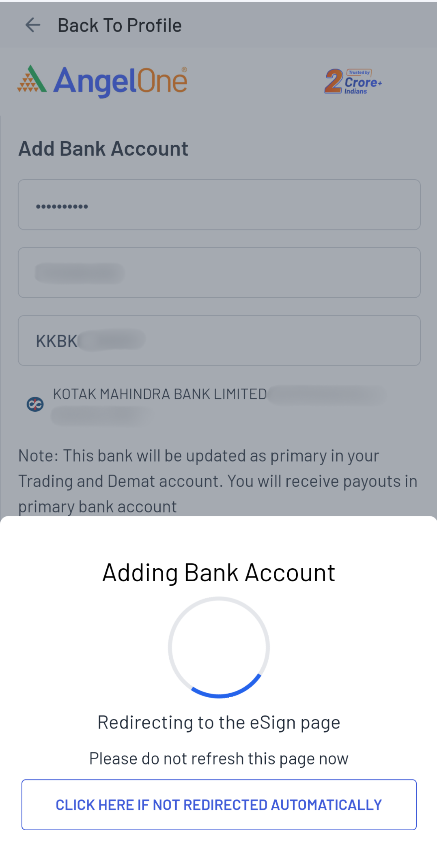Click the circular loading spinner
437x868 pixels.
tap(219, 647)
